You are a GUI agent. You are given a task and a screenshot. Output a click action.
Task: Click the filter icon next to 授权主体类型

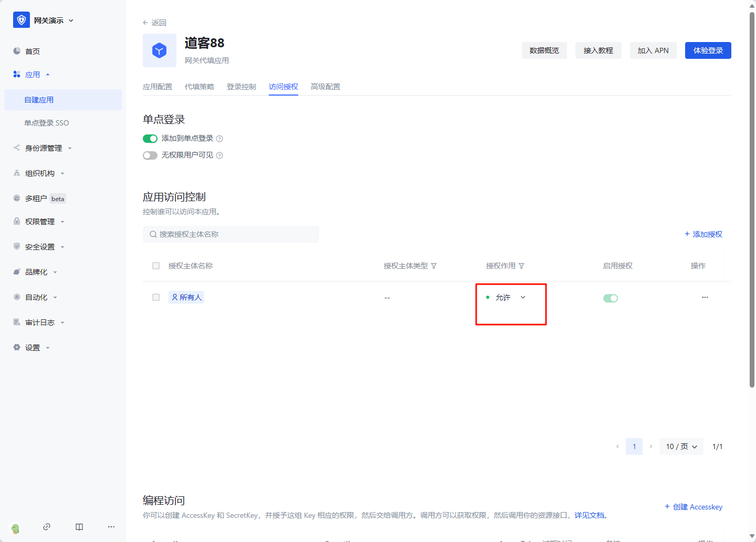tap(434, 266)
